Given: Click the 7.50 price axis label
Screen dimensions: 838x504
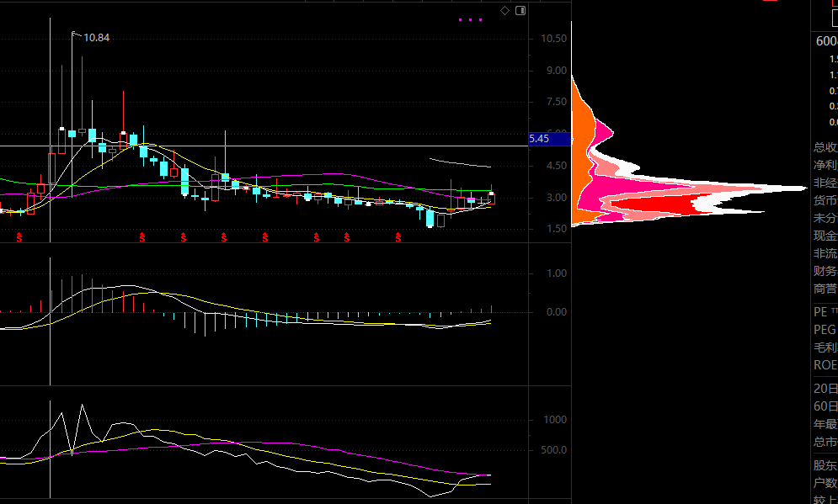Looking at the screenshot, I should point(557,102).
